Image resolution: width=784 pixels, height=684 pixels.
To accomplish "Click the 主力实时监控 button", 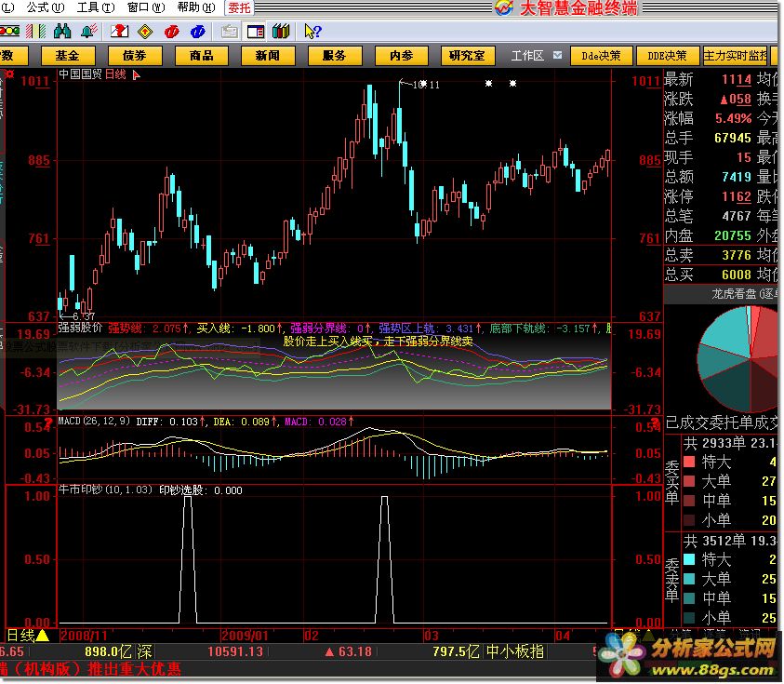I will 735,56.
